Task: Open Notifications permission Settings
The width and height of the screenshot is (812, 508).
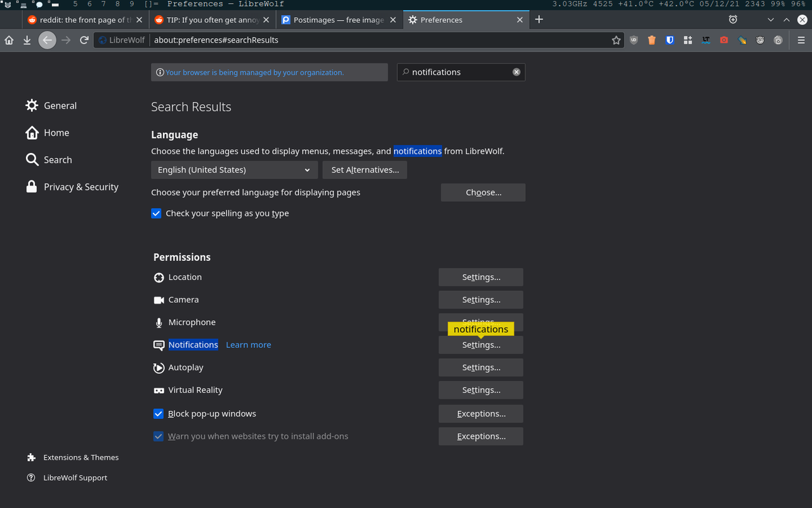Action: coord(481,346)
